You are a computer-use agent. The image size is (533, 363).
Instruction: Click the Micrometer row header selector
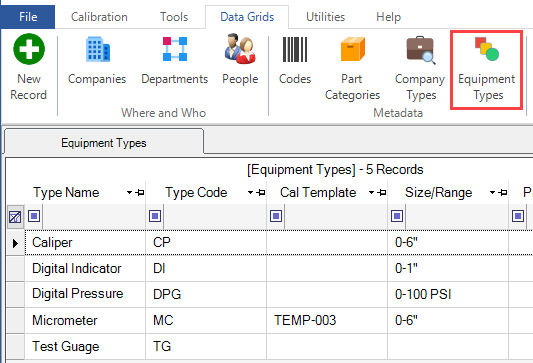[x=15, y=320]
